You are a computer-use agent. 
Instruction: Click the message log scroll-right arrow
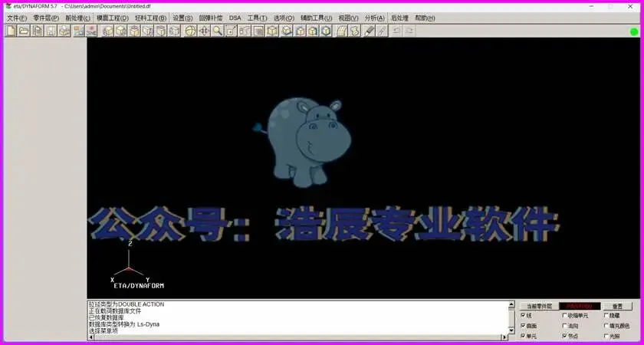pyautogui.click(x=504, y=337)
